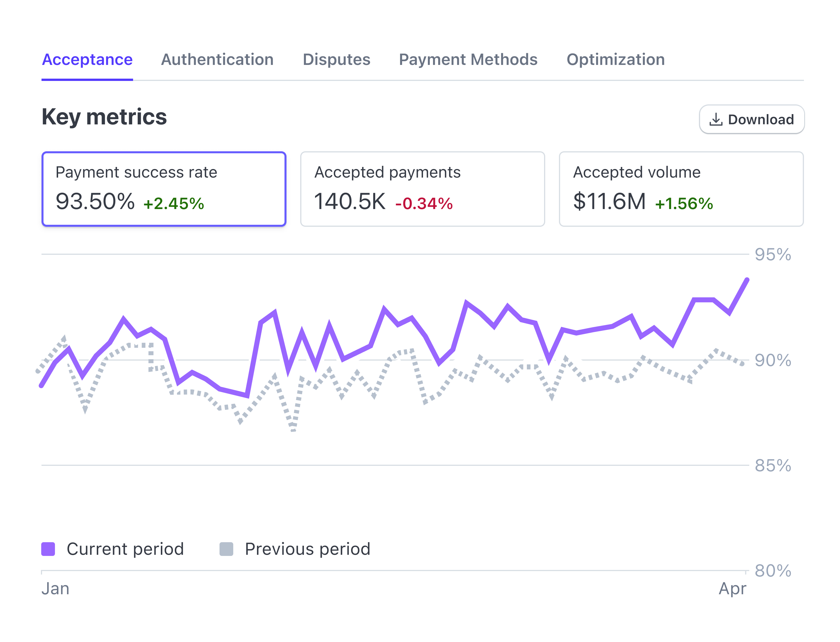Click the Jan axis label
This screenshot has width=840, height=642.
tap(55, 589)
